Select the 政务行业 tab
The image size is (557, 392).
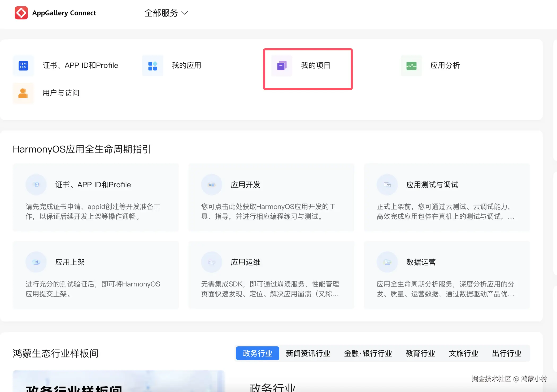click(x=257, y=353)
